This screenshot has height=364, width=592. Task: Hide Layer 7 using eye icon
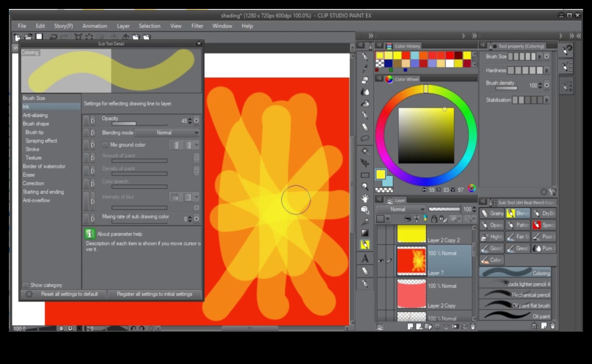(x=380, y=261)
